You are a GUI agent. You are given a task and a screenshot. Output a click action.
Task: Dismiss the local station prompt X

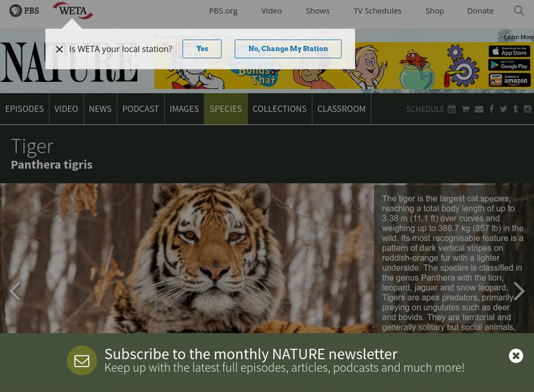click(x=59, y=49)
